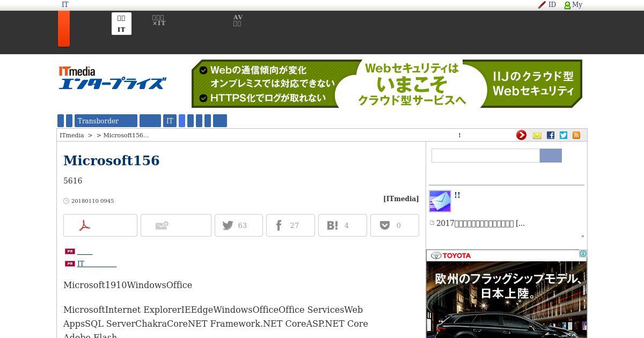Viewport: 644px width, 338px height.
Task: Open the Twitter icon in breadcrumb bar
Action: click(x=563, y=135)
